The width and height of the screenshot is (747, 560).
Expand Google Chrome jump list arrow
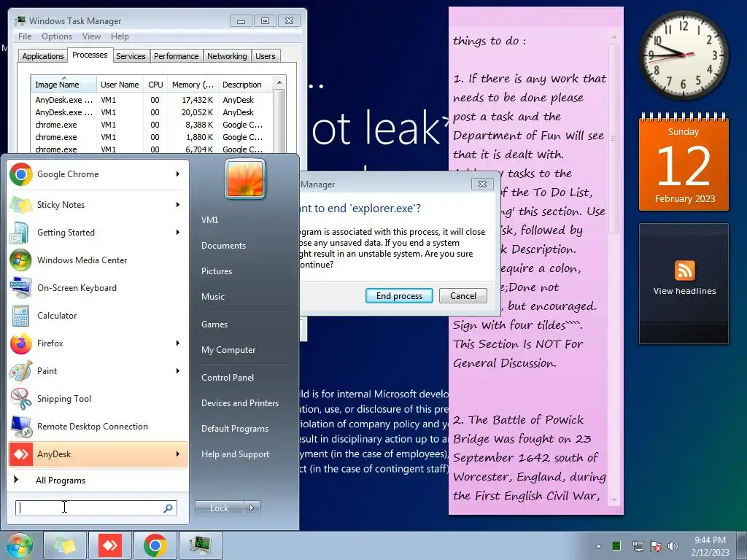click(178, 174)
